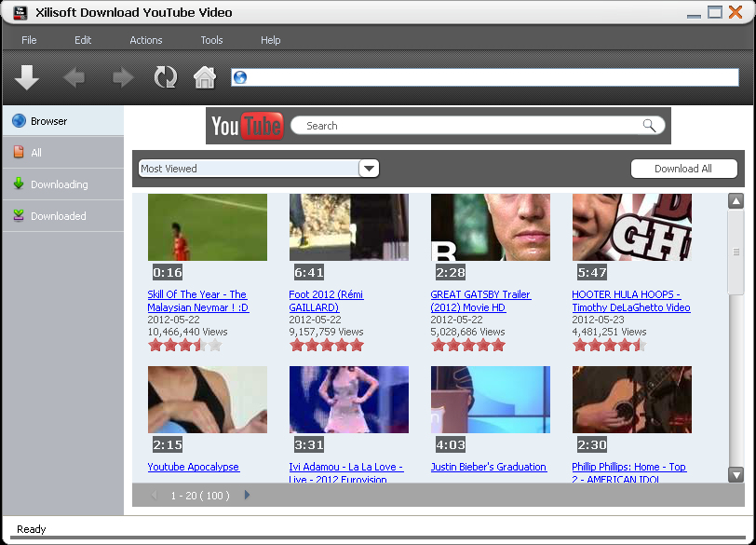The image size is (756, 545).
Task: Go to next results page arrow
Action: 247,495
